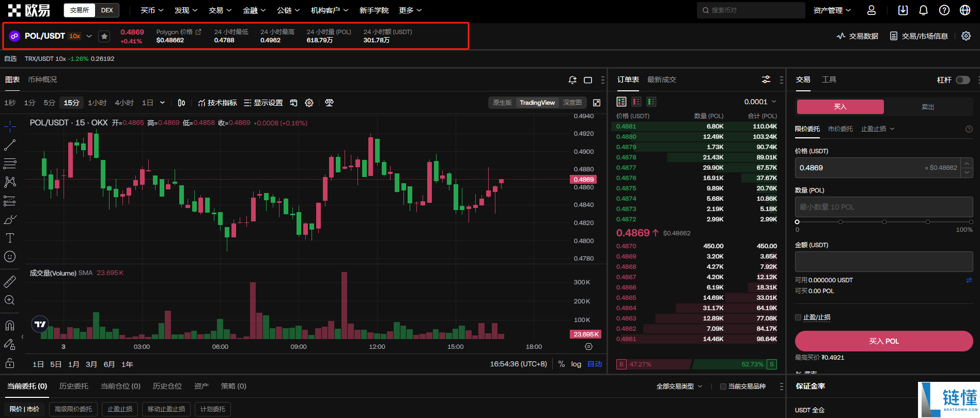Click the 买入 POL button
Screen dimensions: 980x418
click(x=884, y=341)
